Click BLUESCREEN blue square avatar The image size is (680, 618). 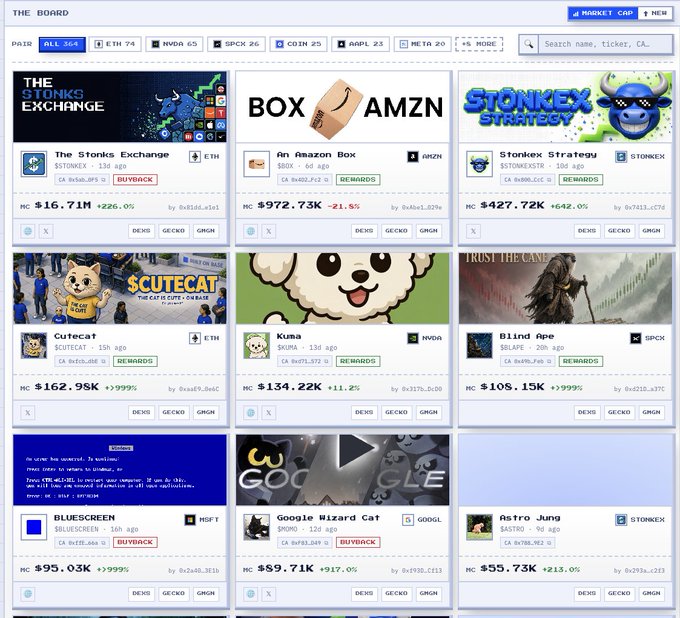(x=34, y=527)
